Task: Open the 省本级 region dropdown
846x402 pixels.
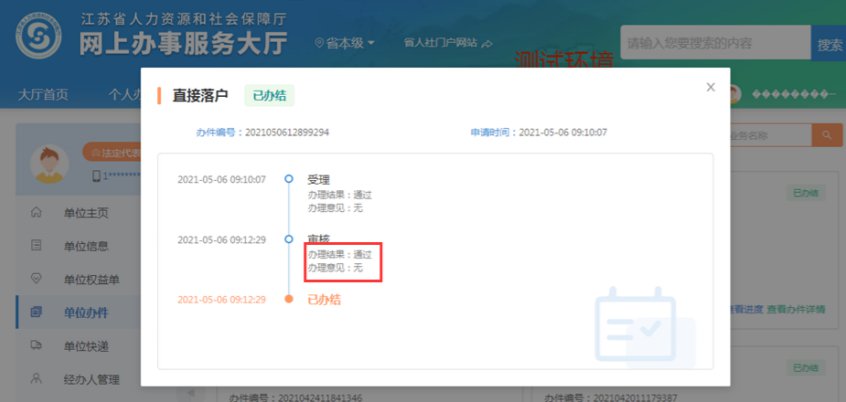Action: pos(345,43)
